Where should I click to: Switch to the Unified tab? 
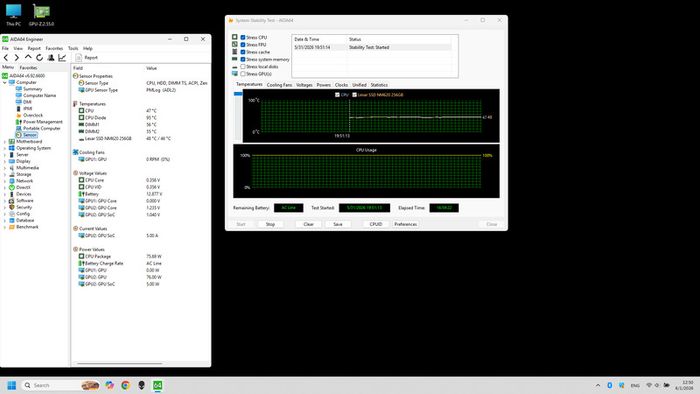(x=359, y=85)
